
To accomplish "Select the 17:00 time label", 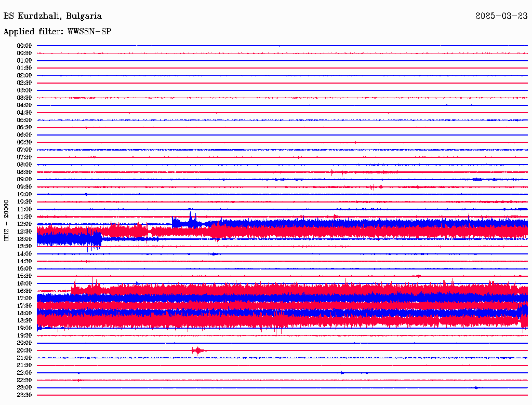I will point(24,299).
